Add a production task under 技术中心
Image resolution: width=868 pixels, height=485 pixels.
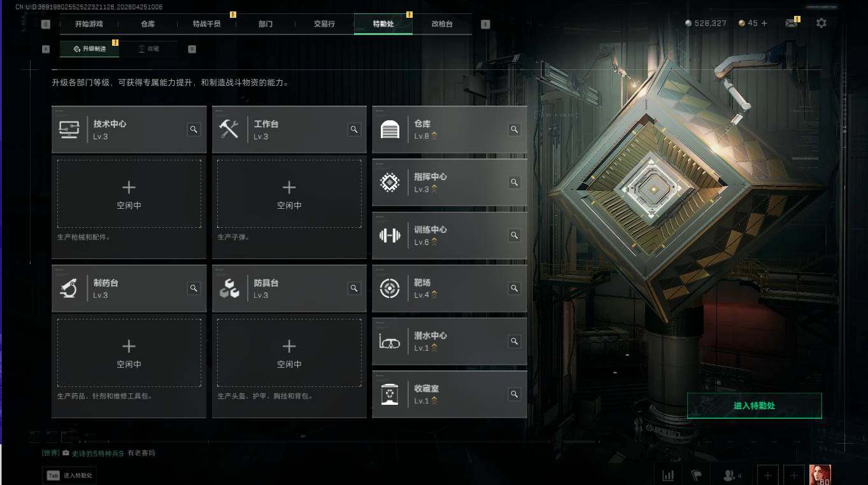tap(129, 193)
